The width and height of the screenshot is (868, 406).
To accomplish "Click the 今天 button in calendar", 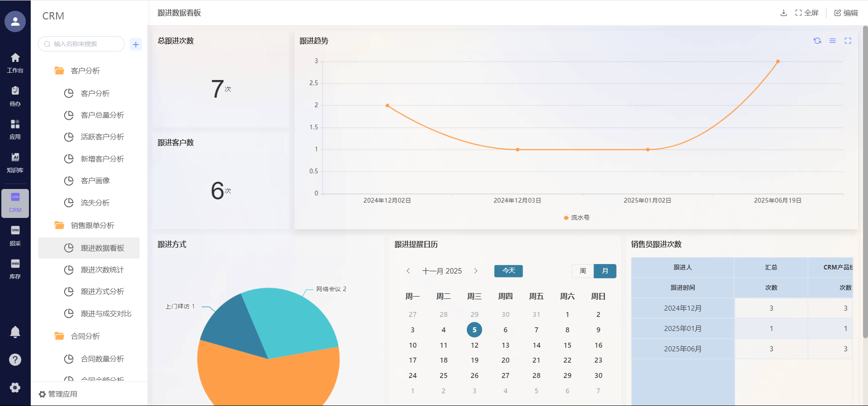I will coord(509,271).
